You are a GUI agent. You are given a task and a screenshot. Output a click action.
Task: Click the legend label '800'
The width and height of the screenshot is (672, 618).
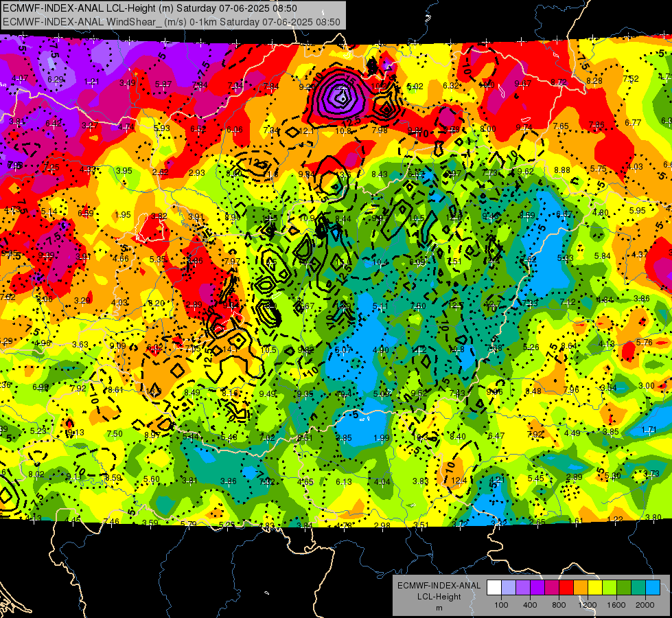559,605
